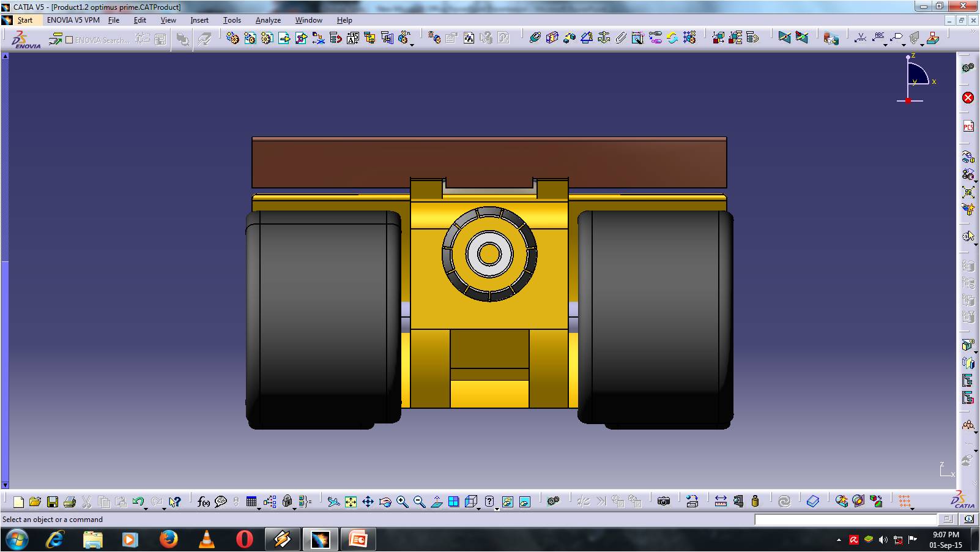The height and width of the screenshot is (552, 980).
Task: Click the Text with Leader ABC icon
Action: pos(878,37)
